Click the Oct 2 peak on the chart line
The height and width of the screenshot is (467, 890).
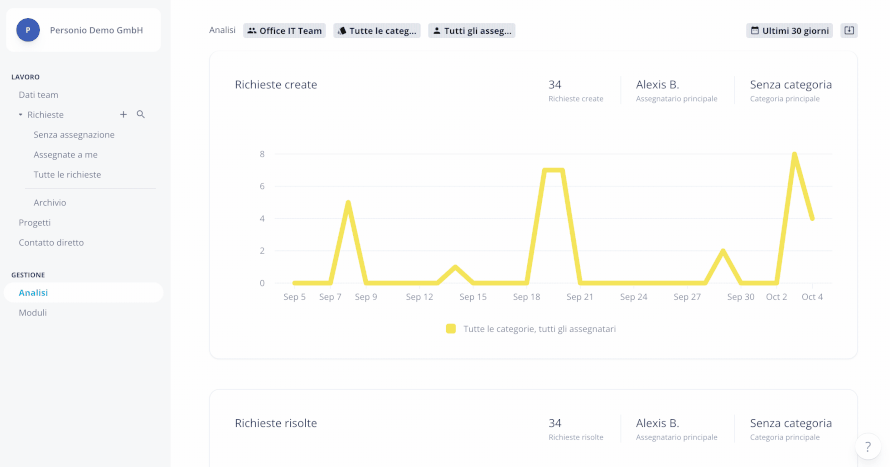(794, 154)
